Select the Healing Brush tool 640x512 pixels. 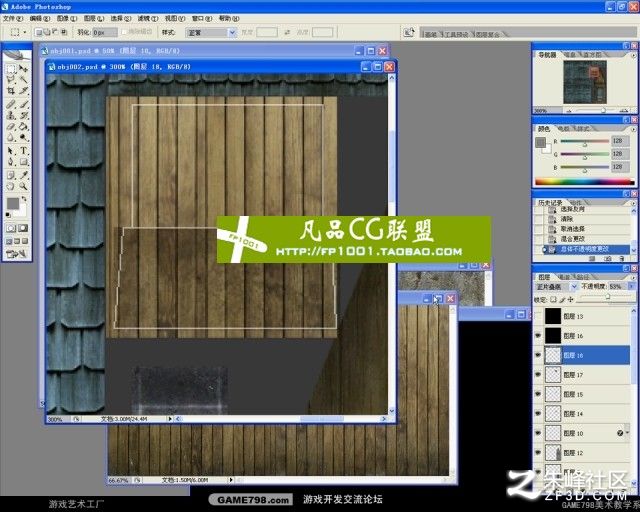tap(11, 105)
